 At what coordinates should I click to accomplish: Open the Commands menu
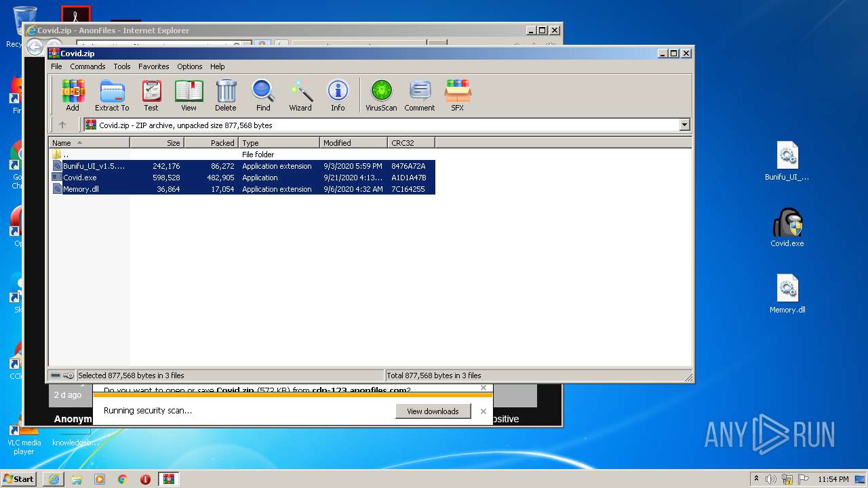tap(87, 66)
